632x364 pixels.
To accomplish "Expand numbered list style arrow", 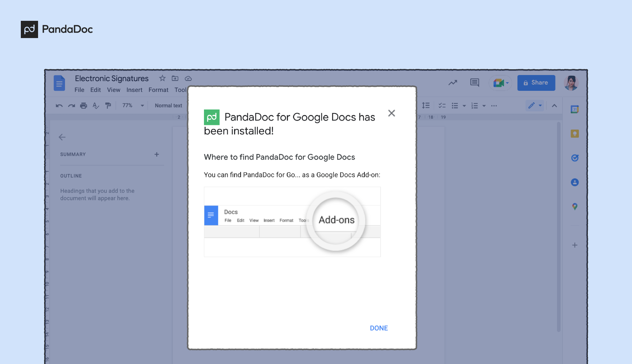I will point(484,106).
